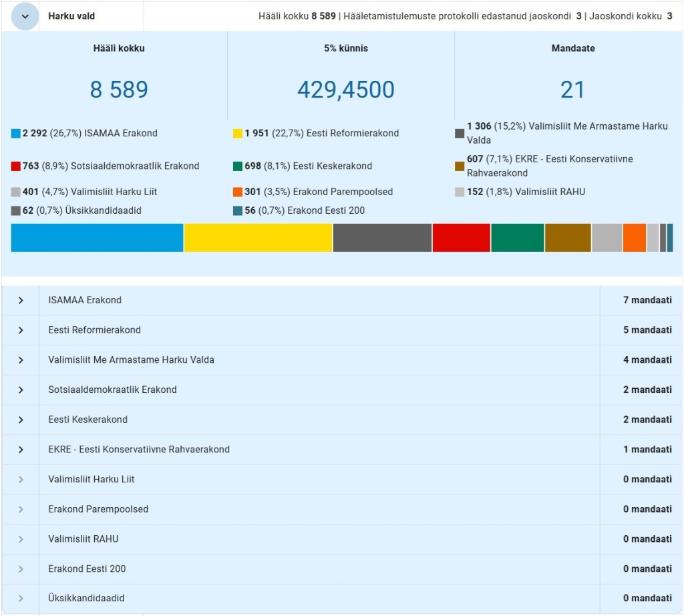Click 'Erakond Parempoolsed' row name

[x=98, y=509]
